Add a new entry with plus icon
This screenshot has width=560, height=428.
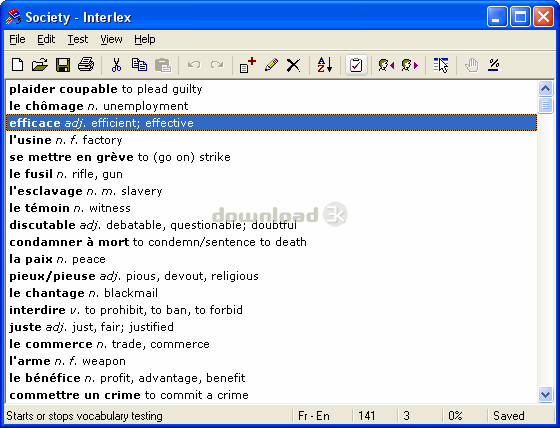248,65
